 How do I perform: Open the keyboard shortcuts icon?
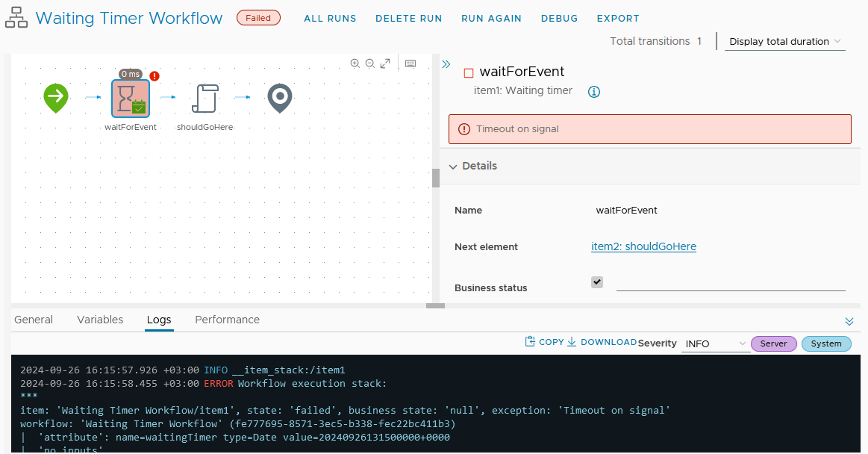(410, 63)
